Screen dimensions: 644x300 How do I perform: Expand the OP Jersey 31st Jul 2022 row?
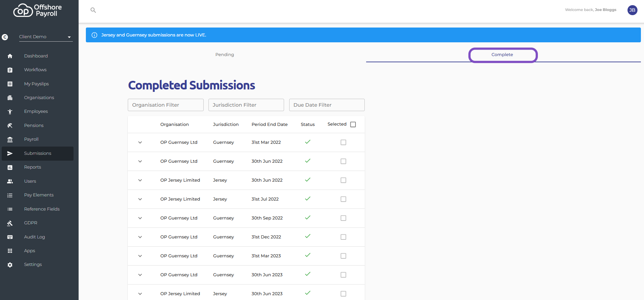[x=140, y=199]
